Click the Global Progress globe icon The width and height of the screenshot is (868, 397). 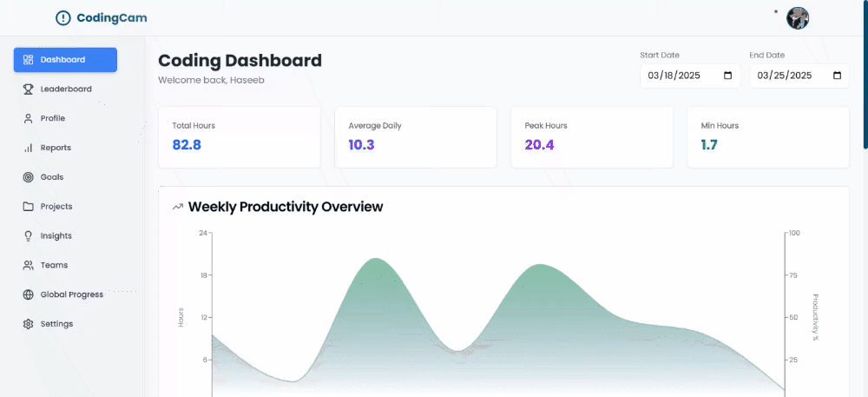29,294
